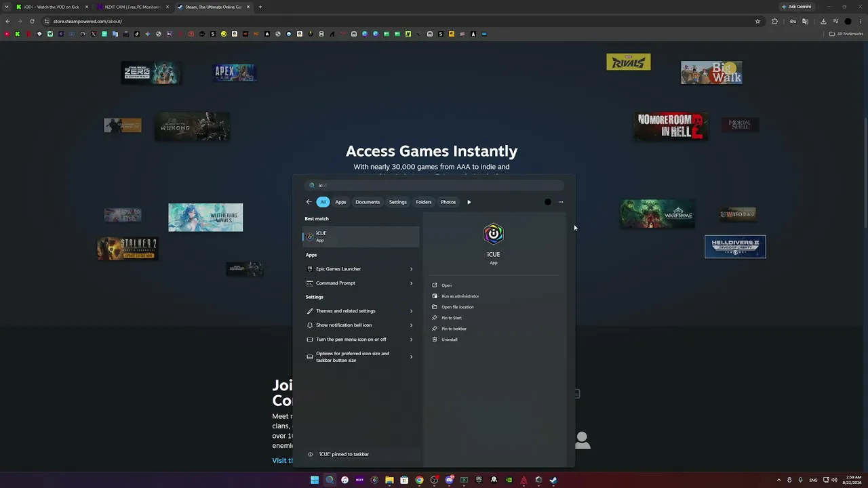Click the Helldivers 2 game thumbnail
Image resolution: width=868 pixels, height=488 pixels.
735,247
